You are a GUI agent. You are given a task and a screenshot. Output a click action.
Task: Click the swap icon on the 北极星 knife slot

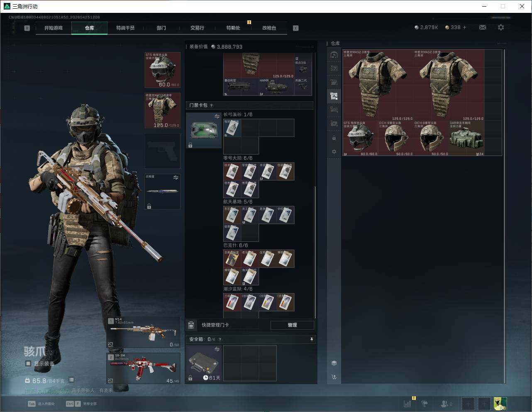176,178
